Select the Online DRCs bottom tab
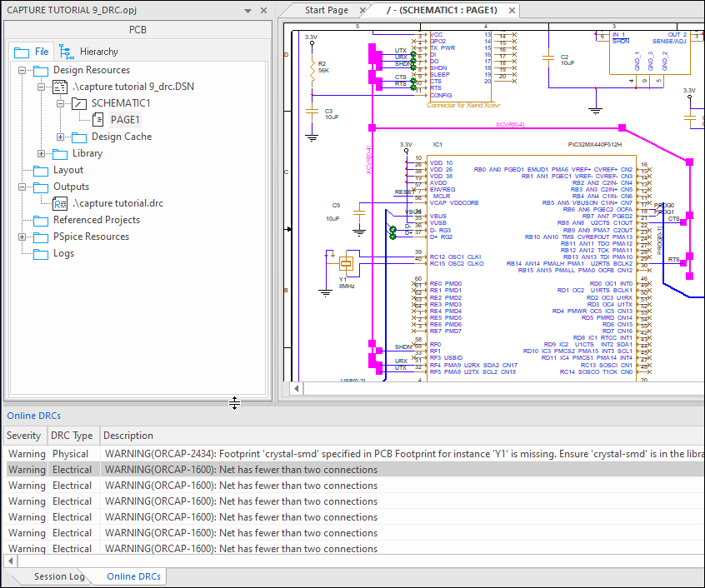 [133, 576]
